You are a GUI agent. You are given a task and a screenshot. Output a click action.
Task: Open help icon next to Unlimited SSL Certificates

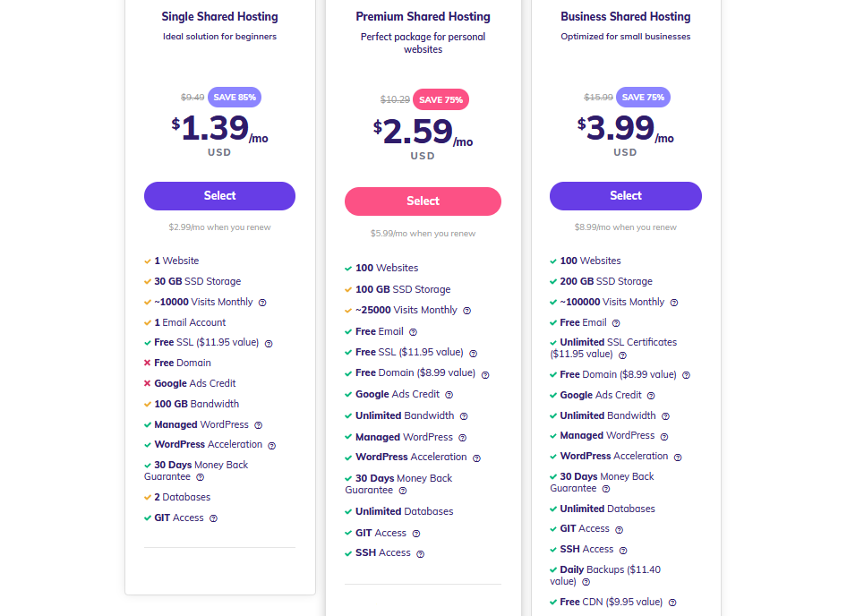(x=622, y=355)
